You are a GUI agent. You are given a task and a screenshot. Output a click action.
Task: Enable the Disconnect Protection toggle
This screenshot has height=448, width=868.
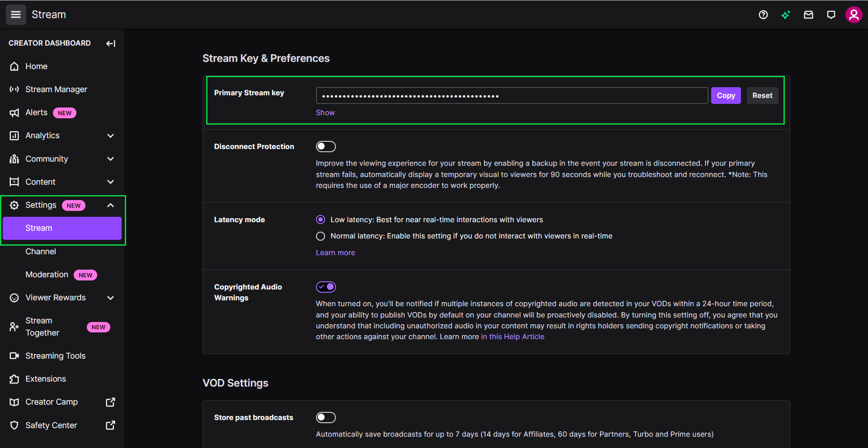tap(325, 146)
